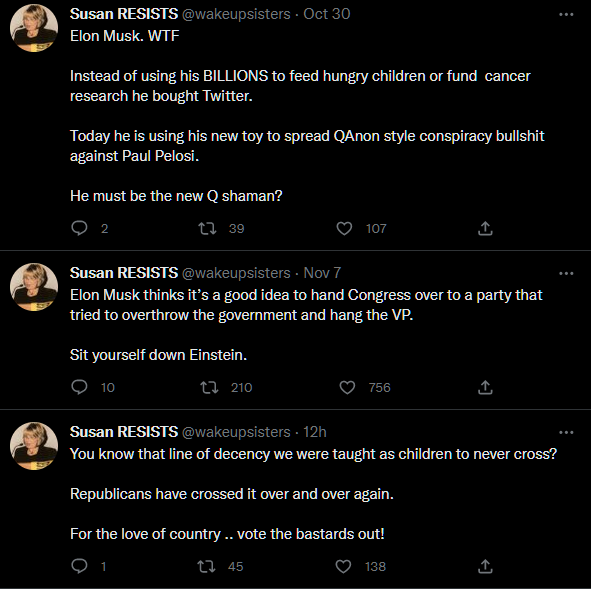
Task: Click the @wakeupsisters handle on the Nov 7 tweet
Action: [x=236, y=273]
